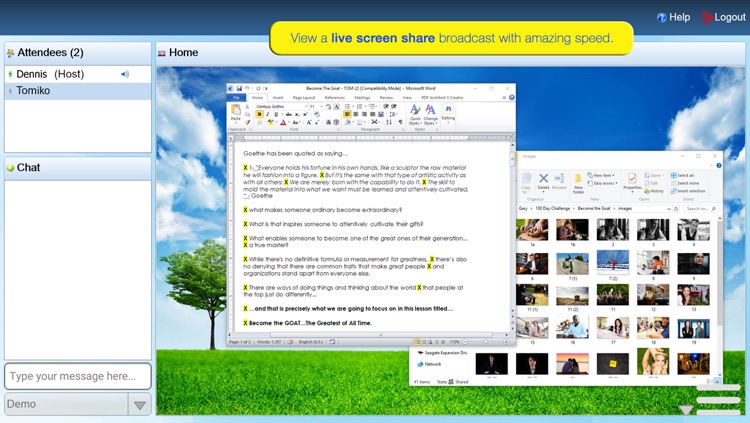Click New folder icon in Explorer
Viewport: 750px width, 423px height.
(x=576, y=180)
